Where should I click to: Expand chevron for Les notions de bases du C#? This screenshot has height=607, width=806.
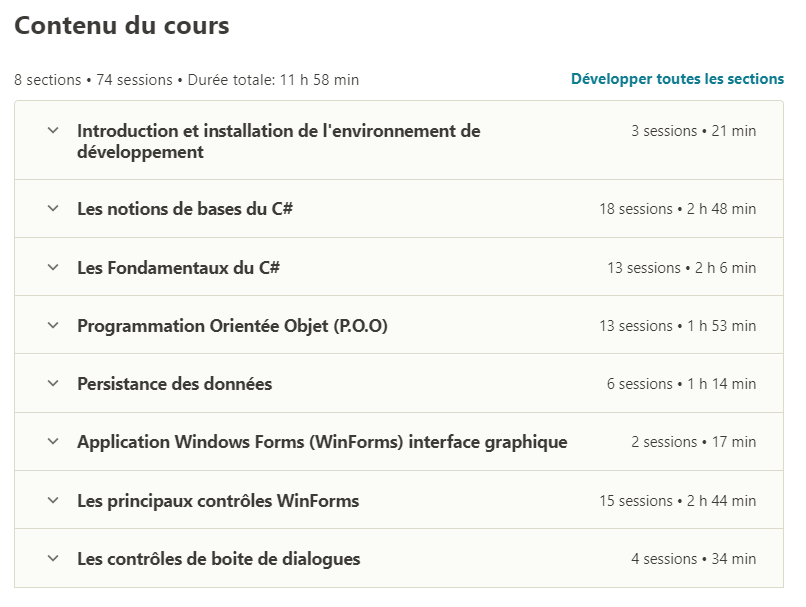tap(53, 209)
